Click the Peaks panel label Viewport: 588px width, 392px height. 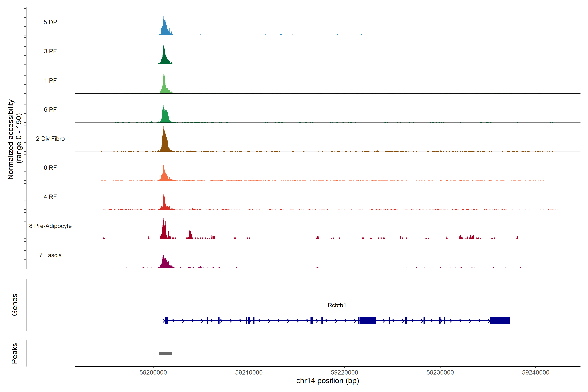[x=15, y=353]
